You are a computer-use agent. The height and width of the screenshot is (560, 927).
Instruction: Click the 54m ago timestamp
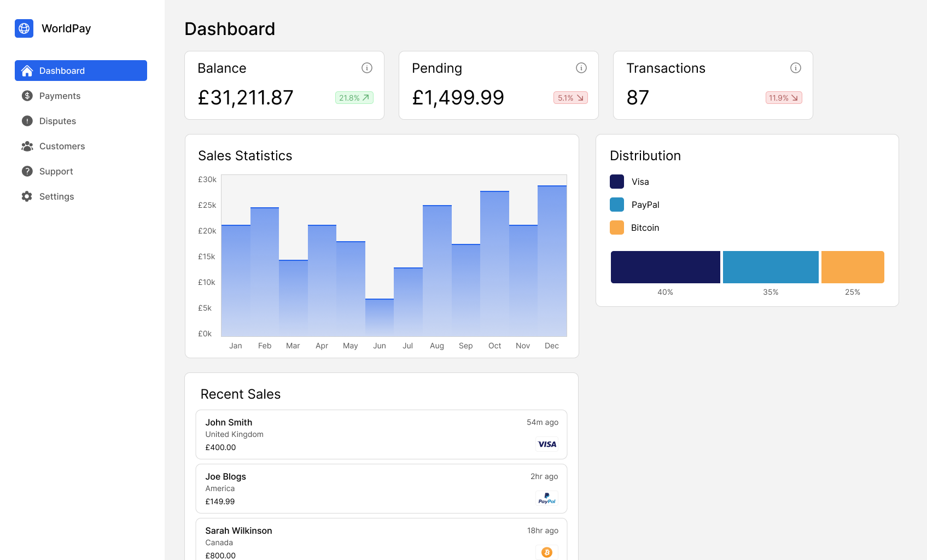543,422
